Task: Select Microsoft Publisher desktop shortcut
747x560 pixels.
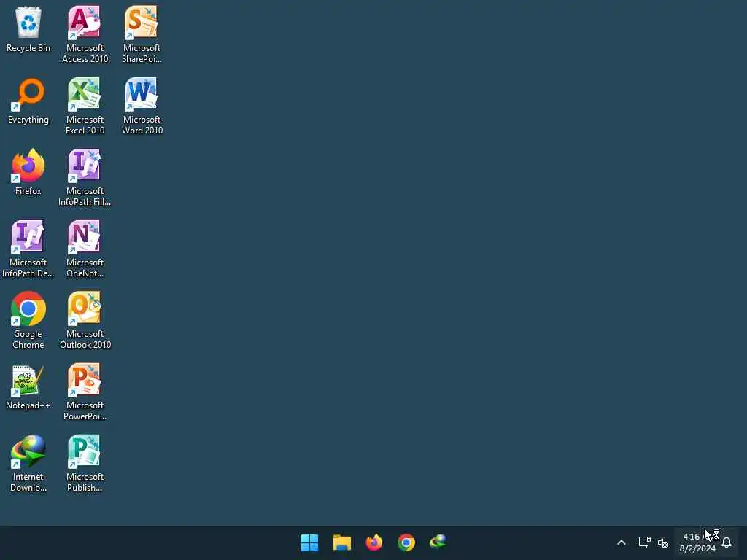Action: tap(85, 463)
